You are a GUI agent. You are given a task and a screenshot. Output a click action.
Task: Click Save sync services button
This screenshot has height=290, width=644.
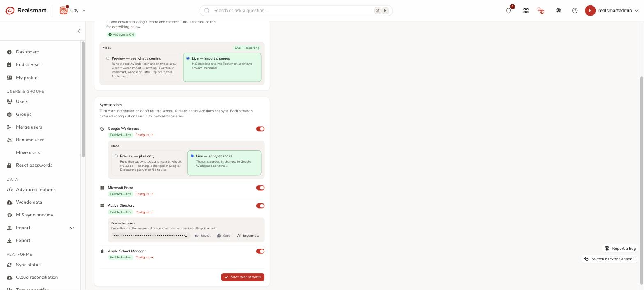243,277
